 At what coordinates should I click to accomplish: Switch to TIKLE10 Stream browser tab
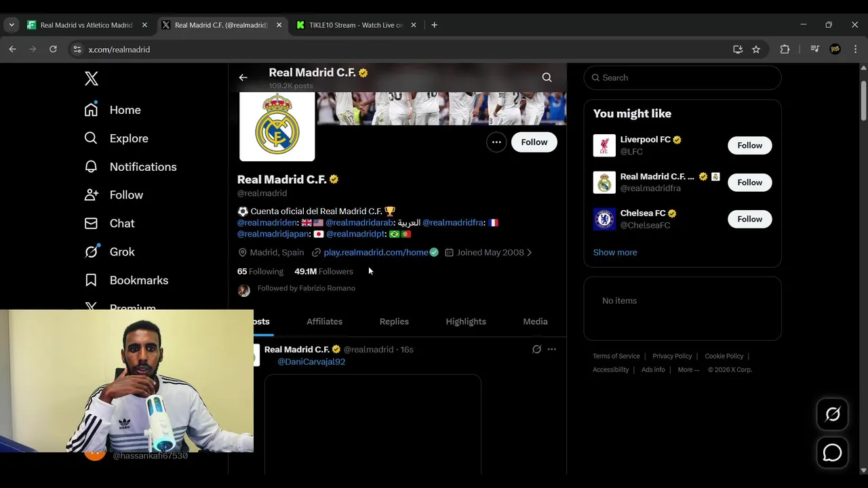coord(356,25)
